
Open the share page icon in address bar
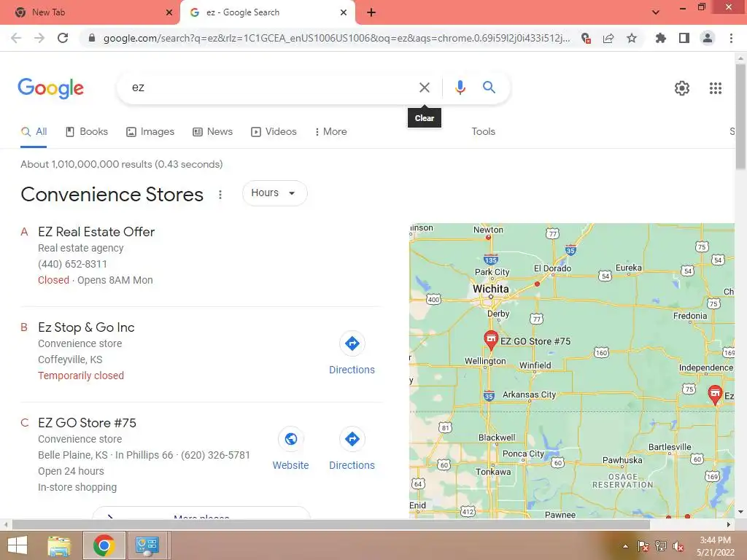[x=608, y=38]
